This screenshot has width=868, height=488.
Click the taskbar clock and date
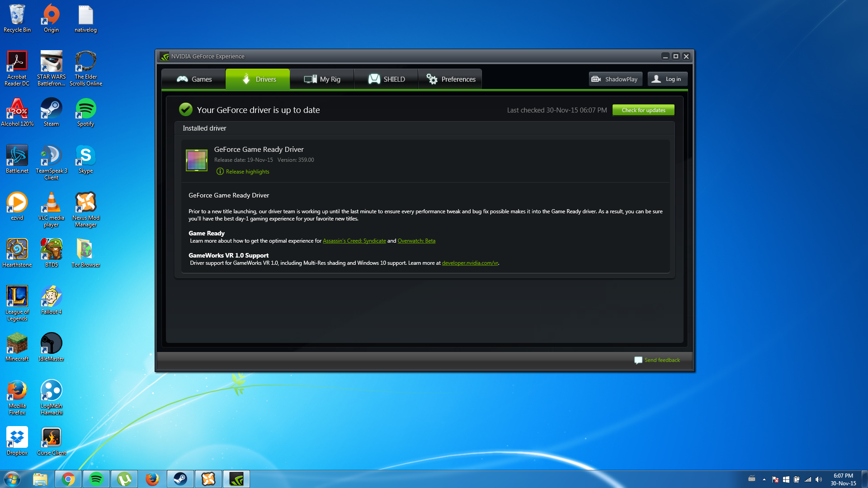843,479
